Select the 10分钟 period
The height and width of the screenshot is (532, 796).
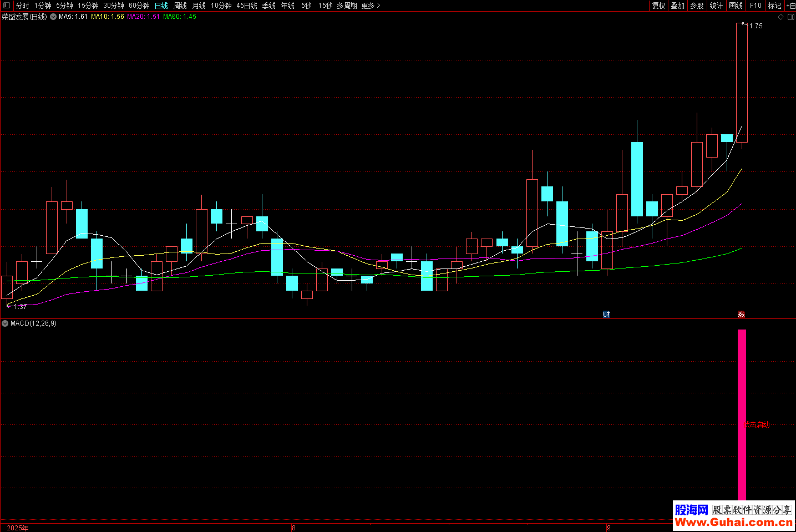[x=221, y=6]
